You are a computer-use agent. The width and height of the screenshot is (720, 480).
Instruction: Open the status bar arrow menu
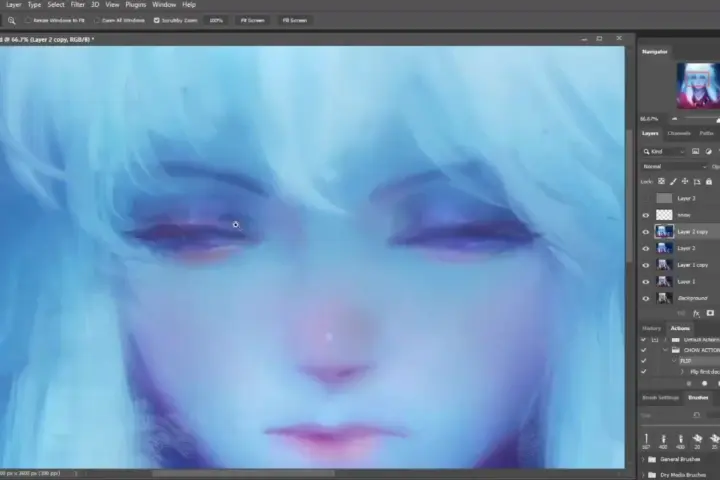pyautogui.click(x=76, y=473)
